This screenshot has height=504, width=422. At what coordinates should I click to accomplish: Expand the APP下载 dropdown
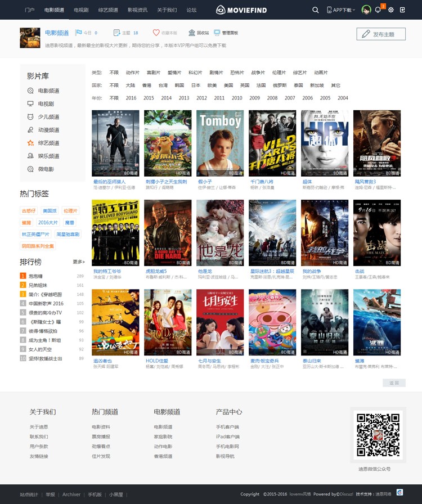click(341, 10)
